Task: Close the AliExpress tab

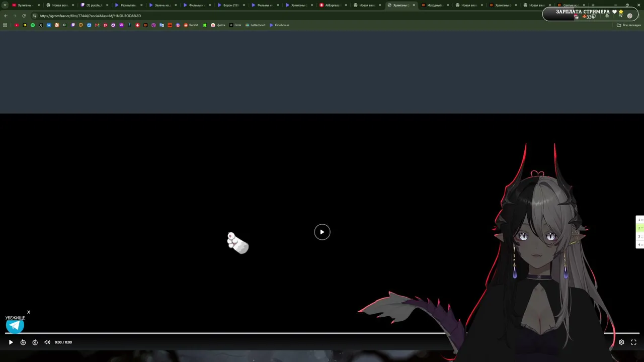Action: point(346,5)
